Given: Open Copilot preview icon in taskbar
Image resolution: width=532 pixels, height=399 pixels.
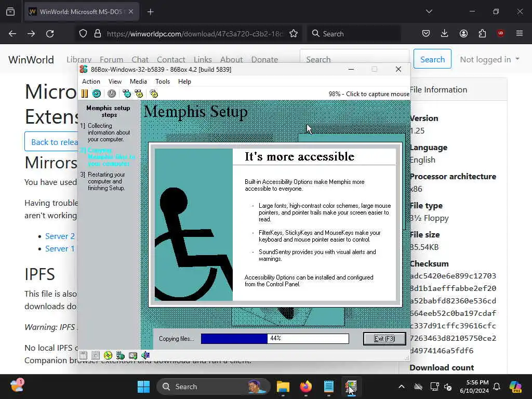Looking at the screenshot, I should tap(515, 387).
